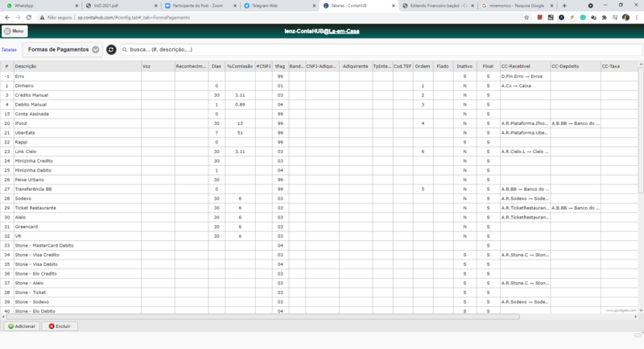Click the Inativo column header

(464, 66)
